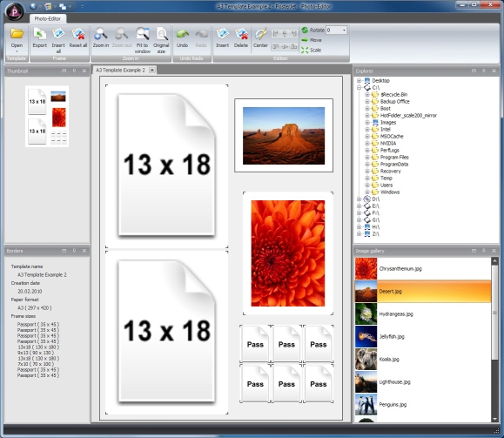Click the lower 13 x 18 frame
504x438 pixels.
(166, 333)
